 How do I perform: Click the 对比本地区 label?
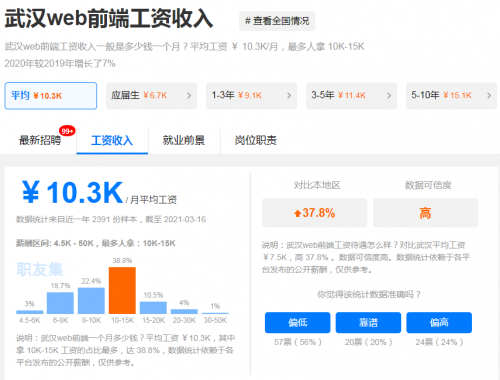pos(317,185)
